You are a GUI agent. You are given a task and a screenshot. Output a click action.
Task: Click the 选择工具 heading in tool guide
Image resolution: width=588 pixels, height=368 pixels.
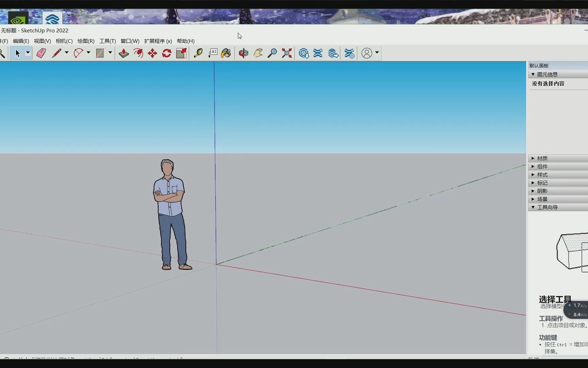(x=555, y=299)
